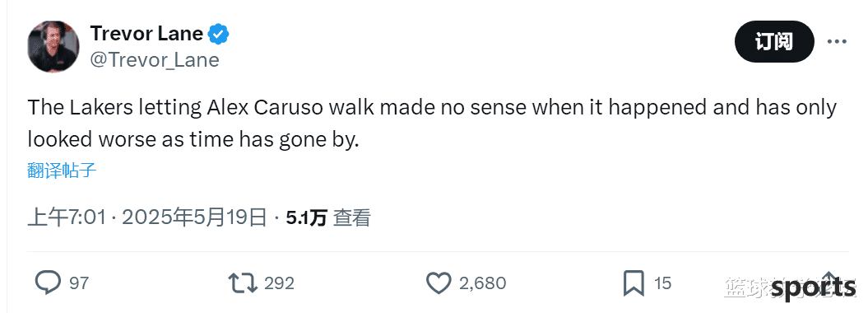
Task: Select the 292 reposts count
Action: coord(279,283)
